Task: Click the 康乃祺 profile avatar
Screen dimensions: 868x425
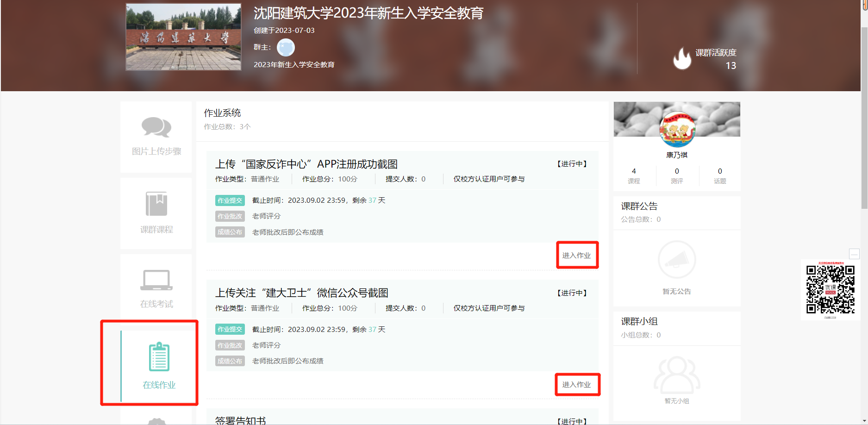Action: pyautogui.click(x=677, y=130)
